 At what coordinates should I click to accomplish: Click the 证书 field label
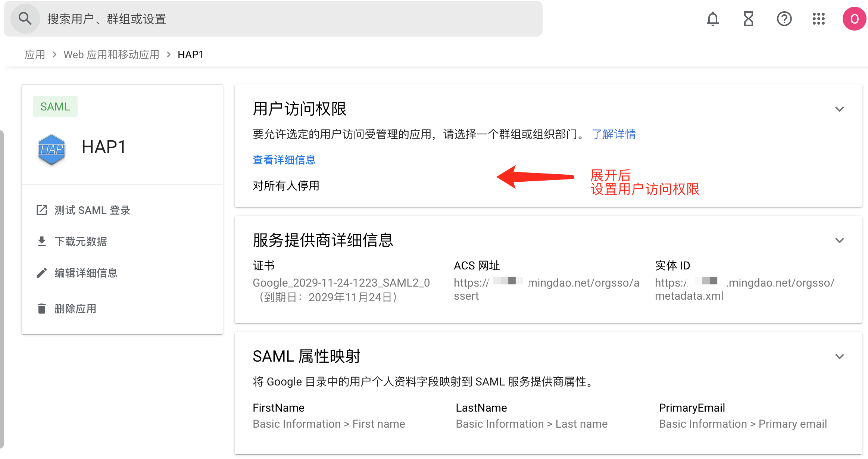(263, 266)
